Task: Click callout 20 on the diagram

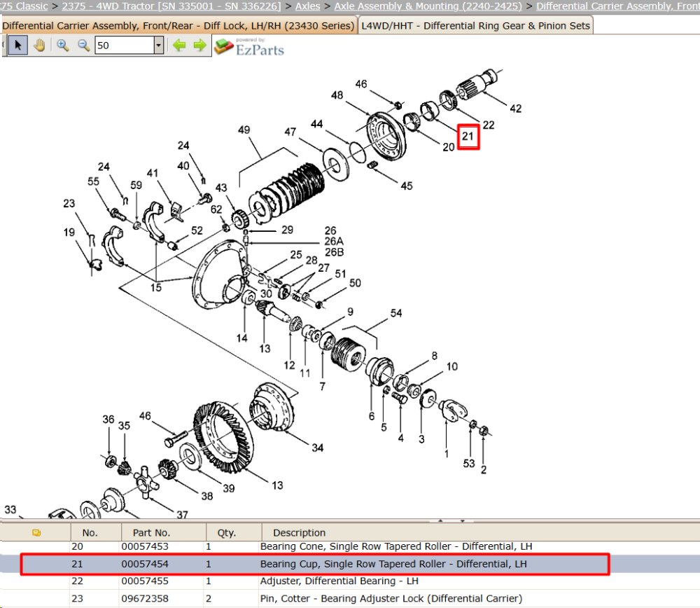Action: [x=448, y=147]
